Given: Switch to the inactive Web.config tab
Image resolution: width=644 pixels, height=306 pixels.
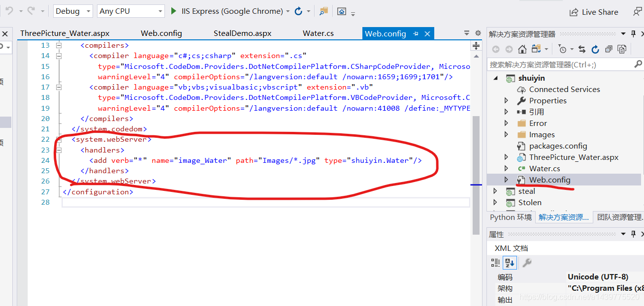Looking at the screenshot, I should [161, 33].
